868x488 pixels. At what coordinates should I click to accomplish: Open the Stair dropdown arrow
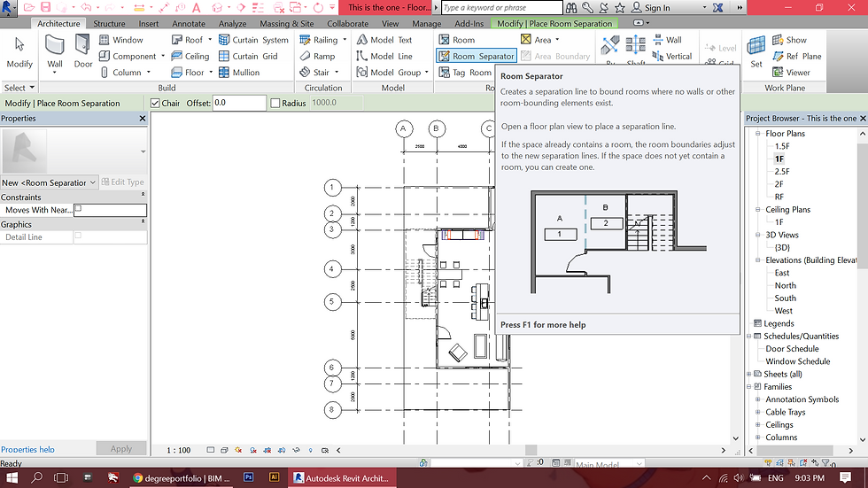click(x=337, y=73)
